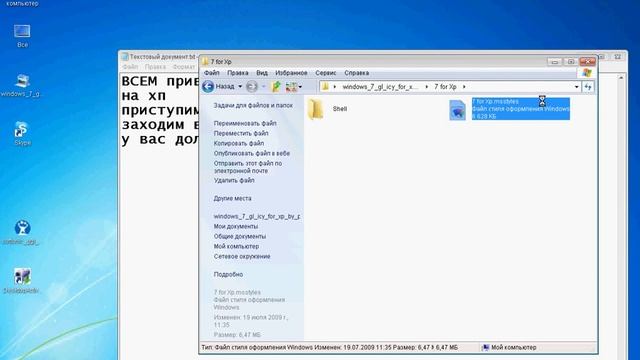Open the Правка menu in Explorer
This screenshot has height=360, width=640.
[x=238, y=73]
